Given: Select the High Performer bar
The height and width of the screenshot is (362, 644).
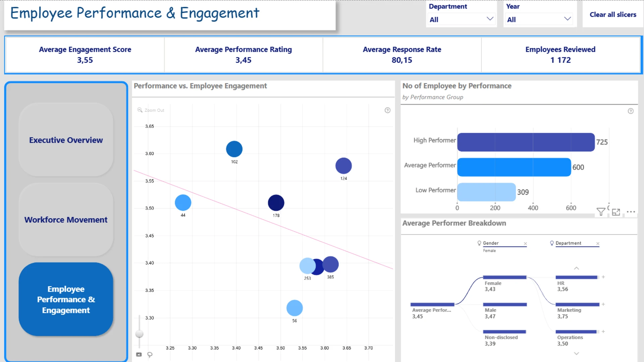Looking at the screenshot, I should [526, 142].
